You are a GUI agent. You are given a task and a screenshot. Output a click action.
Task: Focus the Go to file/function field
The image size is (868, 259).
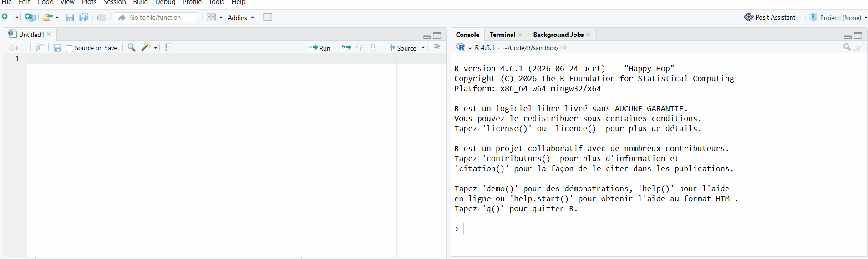pos(156,17)
